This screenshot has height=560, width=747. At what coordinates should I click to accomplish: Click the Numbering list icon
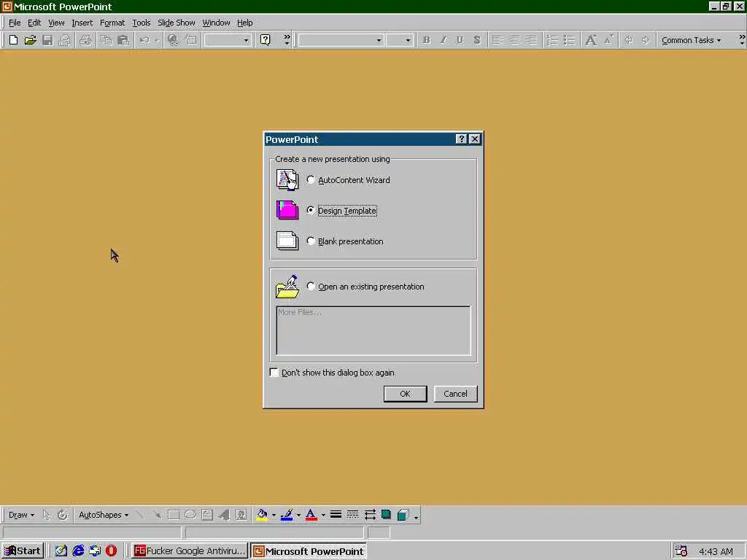552,40
